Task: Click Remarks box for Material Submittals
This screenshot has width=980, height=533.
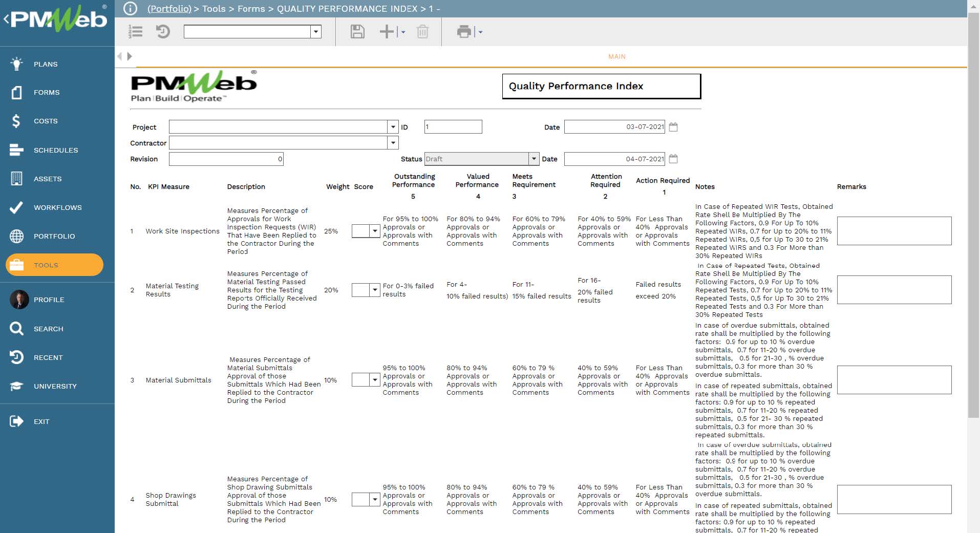Action: [894, 380]
